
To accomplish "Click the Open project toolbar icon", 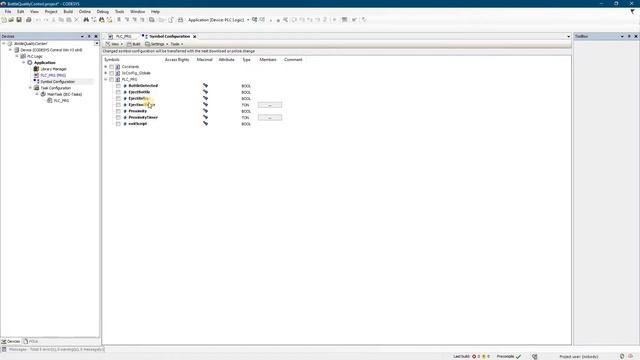I will [11, 20].
